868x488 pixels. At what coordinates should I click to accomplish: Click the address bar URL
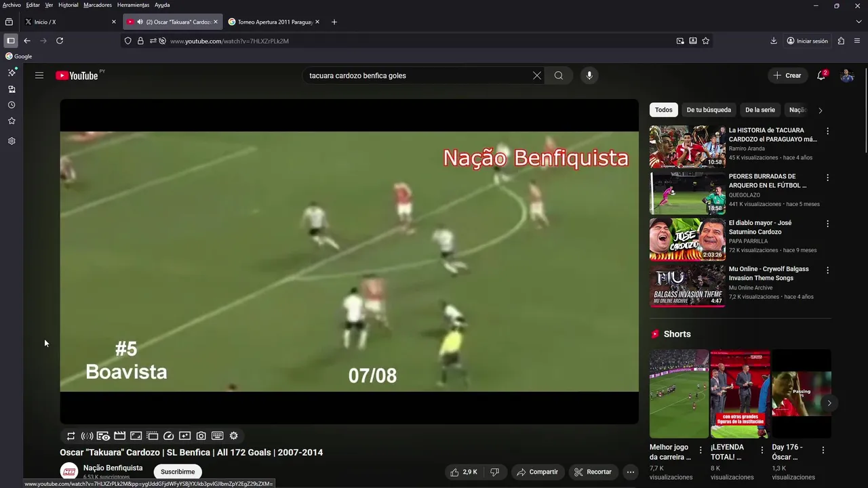(x=229, y=41)
